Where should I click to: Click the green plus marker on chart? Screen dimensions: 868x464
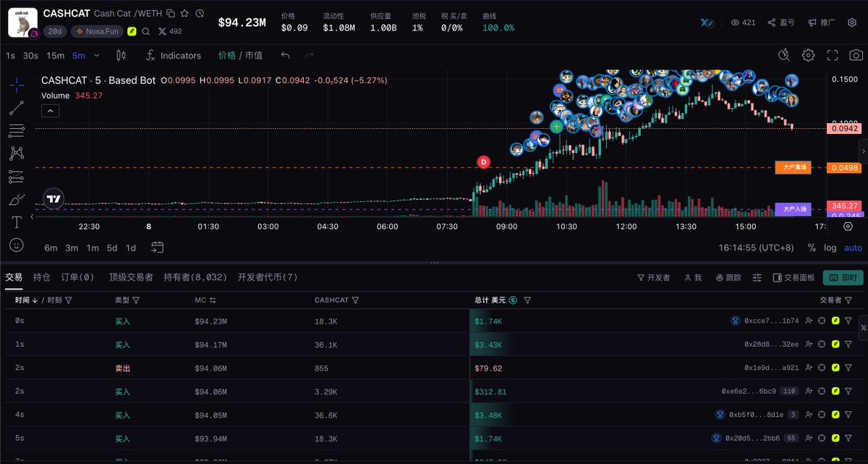pos(556,127)
